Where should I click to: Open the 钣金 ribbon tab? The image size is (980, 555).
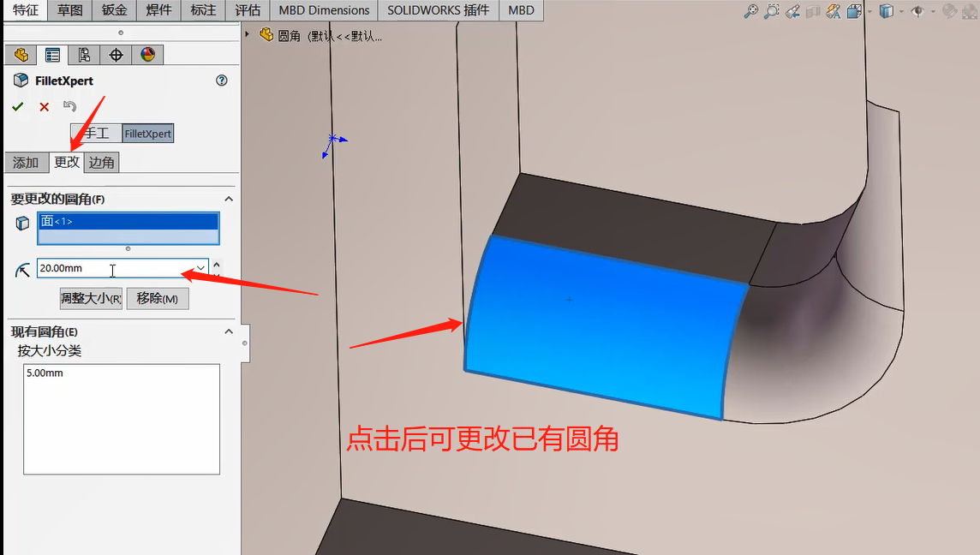coord(115,10)
